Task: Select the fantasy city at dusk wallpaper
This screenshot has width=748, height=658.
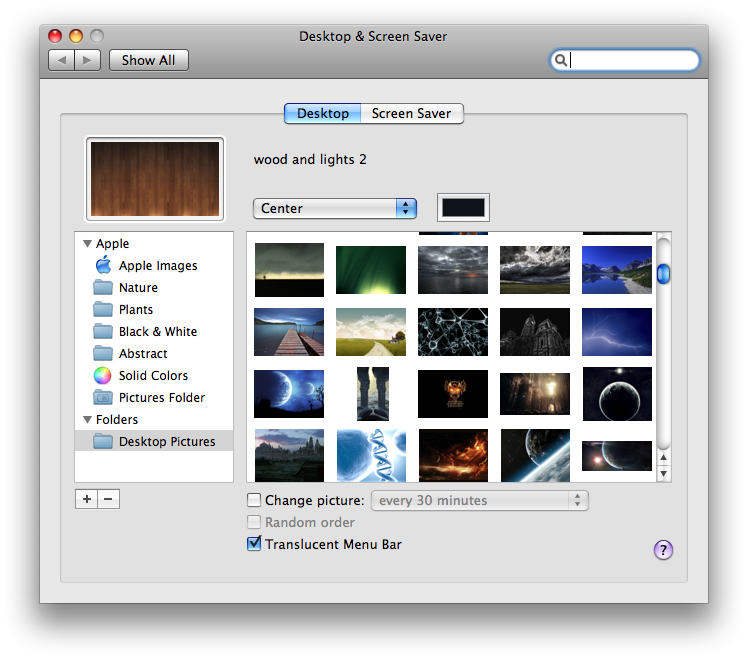Action: [289, 455]
